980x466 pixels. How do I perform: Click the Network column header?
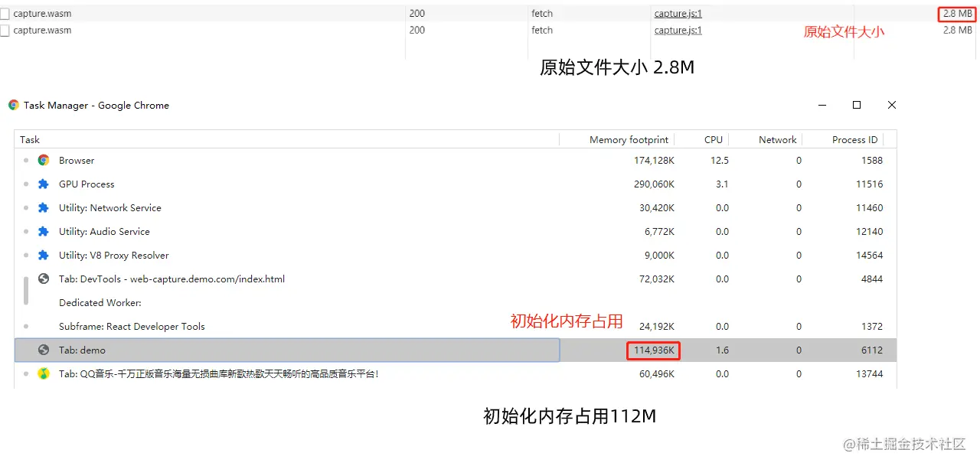[777, 139]
